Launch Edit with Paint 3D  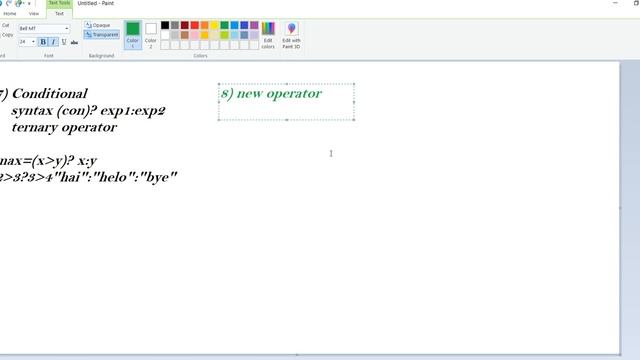click(291, 35)
